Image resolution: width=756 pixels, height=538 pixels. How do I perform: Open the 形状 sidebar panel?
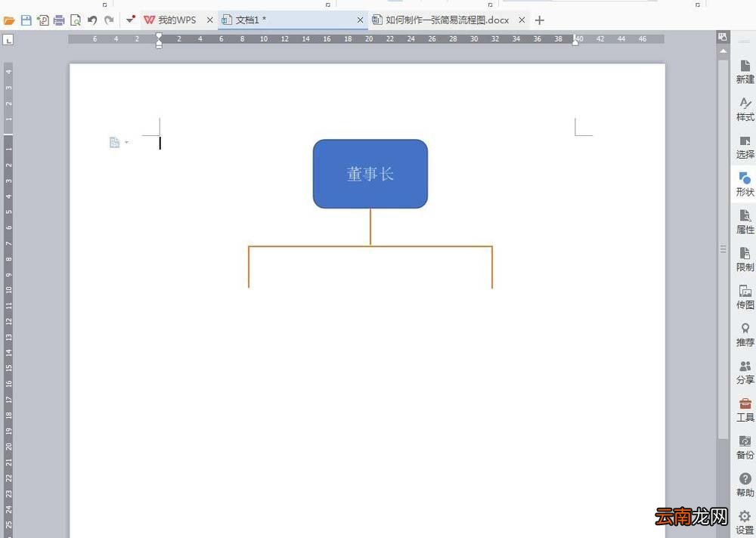coord(745,184)
